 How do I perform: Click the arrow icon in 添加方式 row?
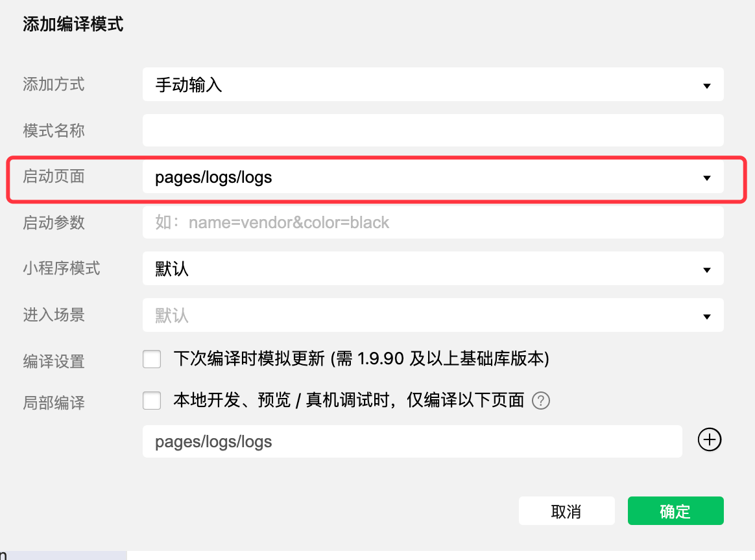[707, 86]
